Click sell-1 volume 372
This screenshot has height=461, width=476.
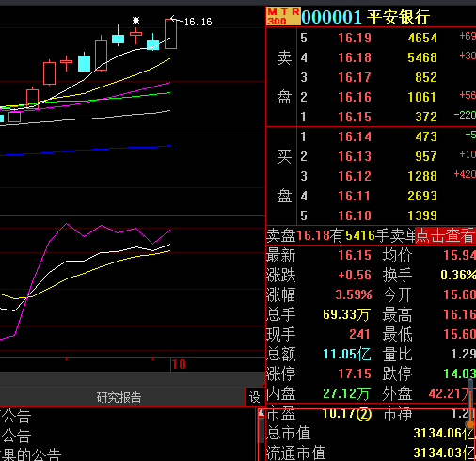pos(426,117)
